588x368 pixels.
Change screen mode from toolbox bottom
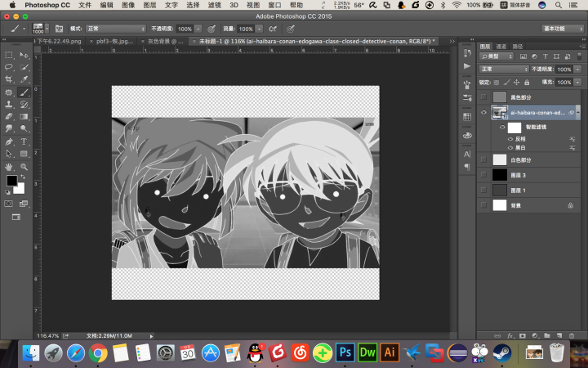tap(16, 217)
